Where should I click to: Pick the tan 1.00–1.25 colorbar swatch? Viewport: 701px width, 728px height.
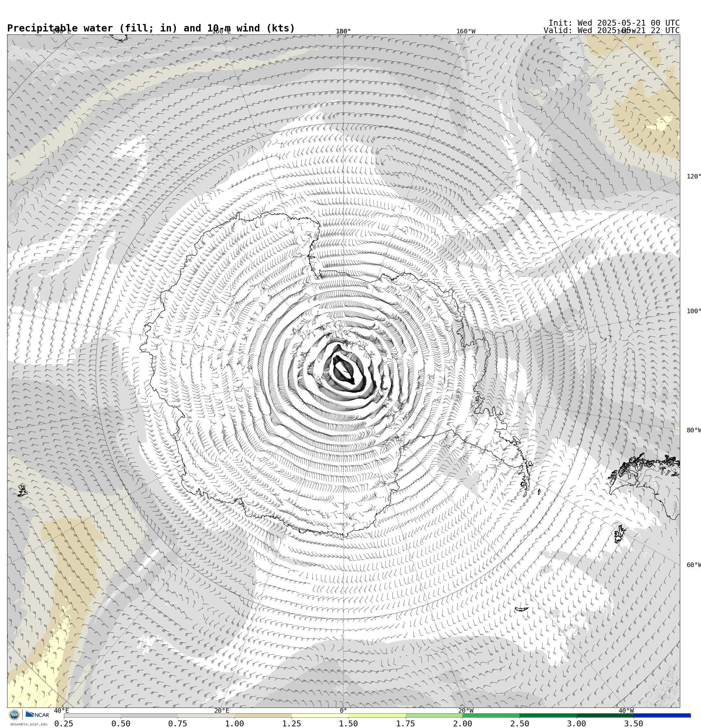263,715
